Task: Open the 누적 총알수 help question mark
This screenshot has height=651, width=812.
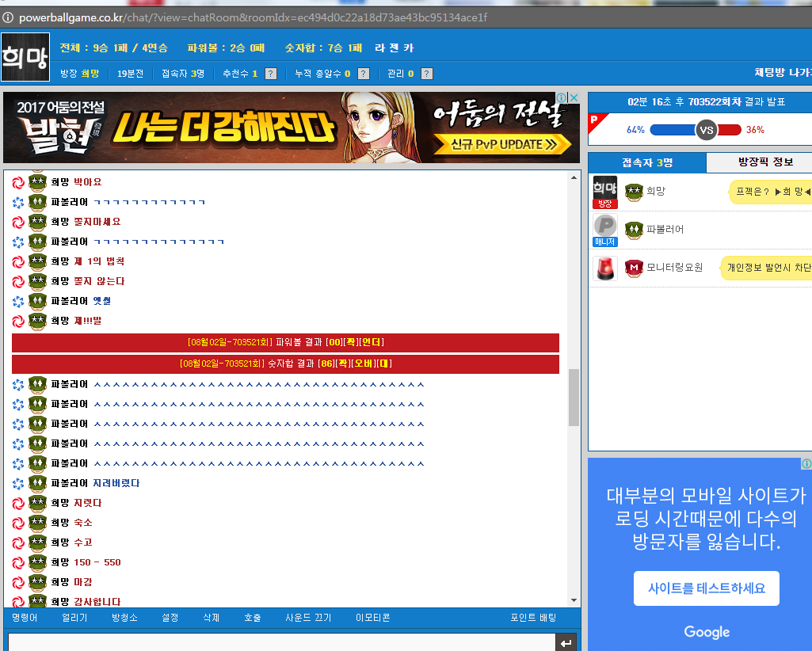Action: click(x=364, y=74)
